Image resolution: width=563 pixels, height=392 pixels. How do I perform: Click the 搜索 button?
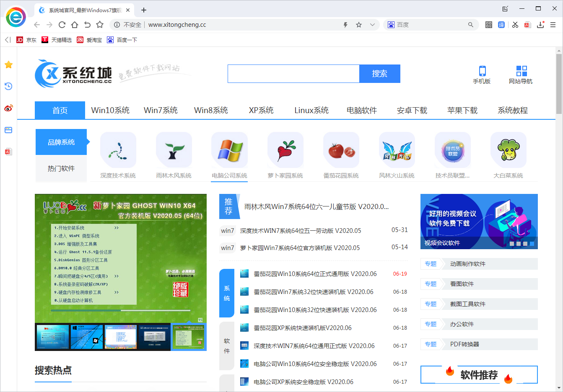click(x=380, y=74)
